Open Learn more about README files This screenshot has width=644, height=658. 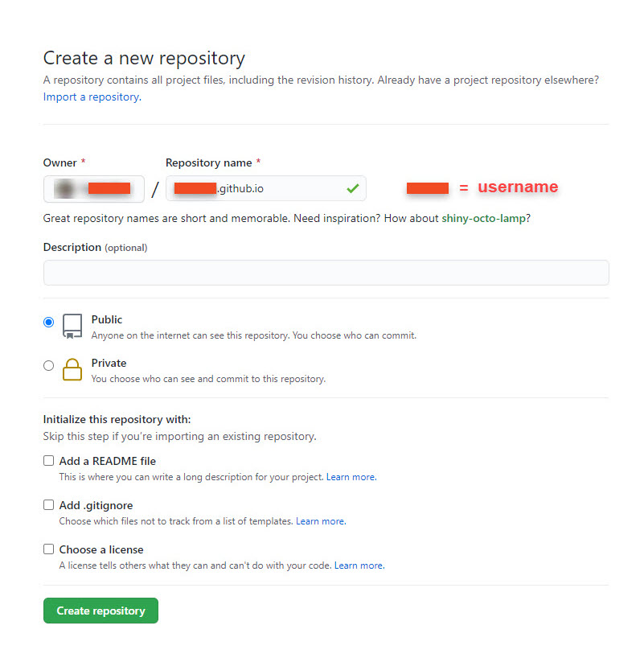pos(351,476)
